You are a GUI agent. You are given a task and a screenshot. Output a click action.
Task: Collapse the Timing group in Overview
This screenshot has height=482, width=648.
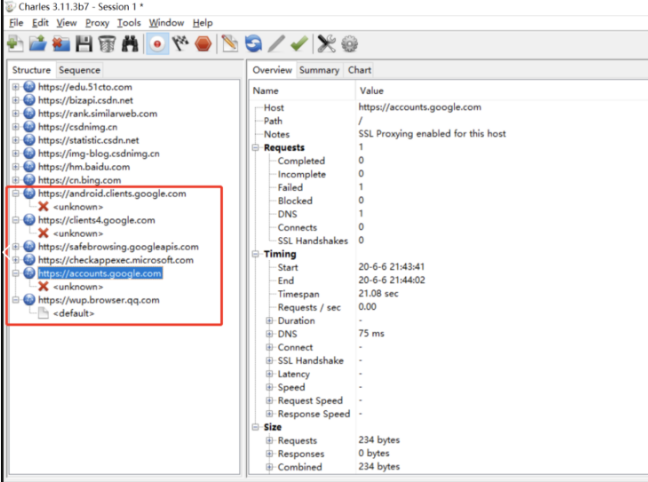(x=256, y=254)
